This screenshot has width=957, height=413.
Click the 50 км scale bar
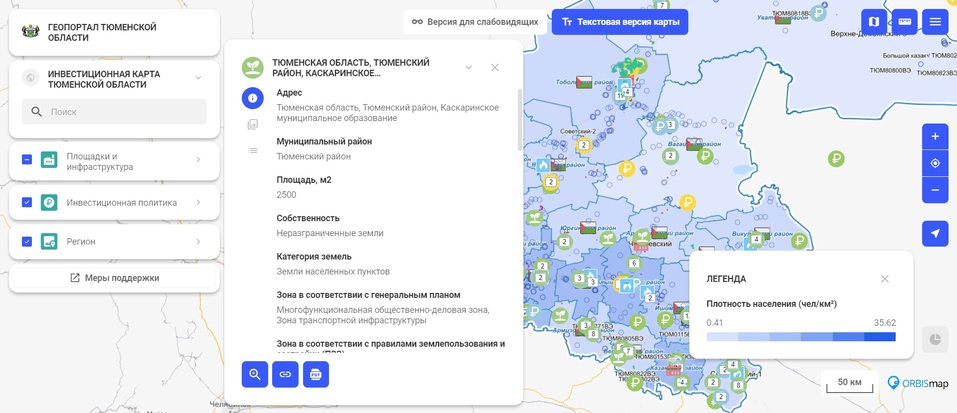849,383
